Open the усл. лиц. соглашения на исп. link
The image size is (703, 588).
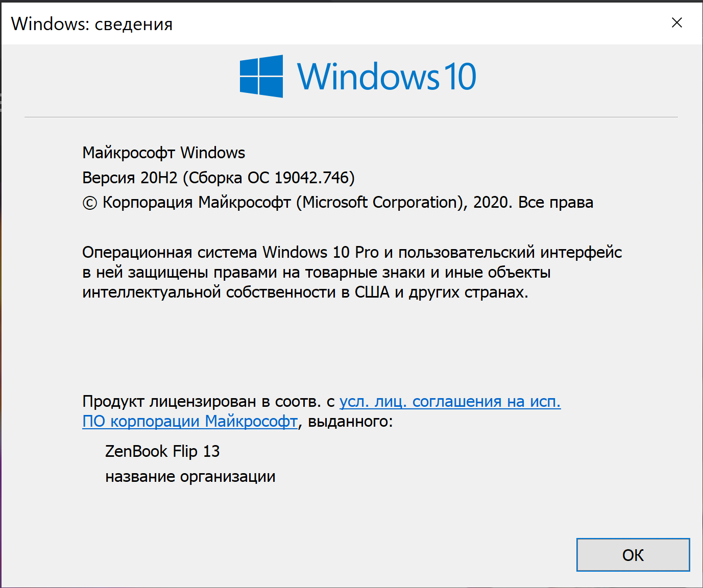click(450, 402)
